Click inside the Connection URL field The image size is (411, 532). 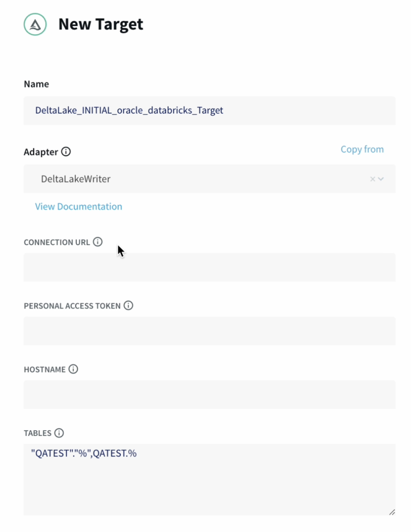point(208,267)
